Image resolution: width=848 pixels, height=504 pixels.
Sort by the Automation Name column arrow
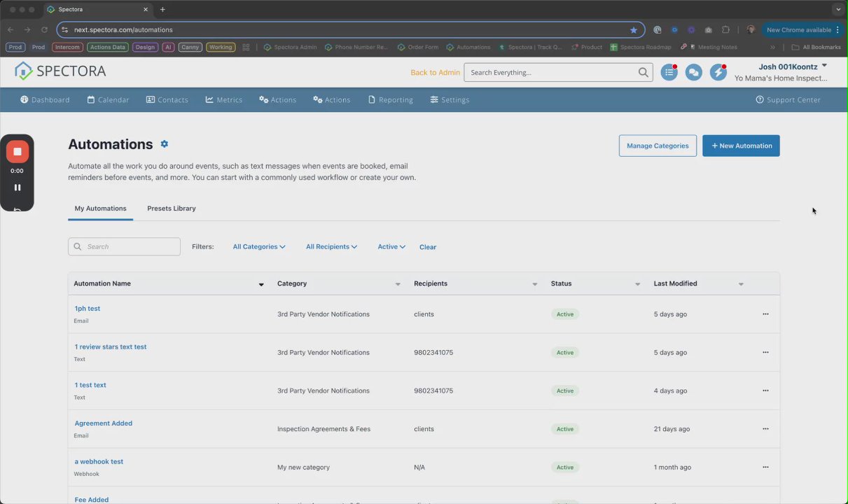point(261,284)
